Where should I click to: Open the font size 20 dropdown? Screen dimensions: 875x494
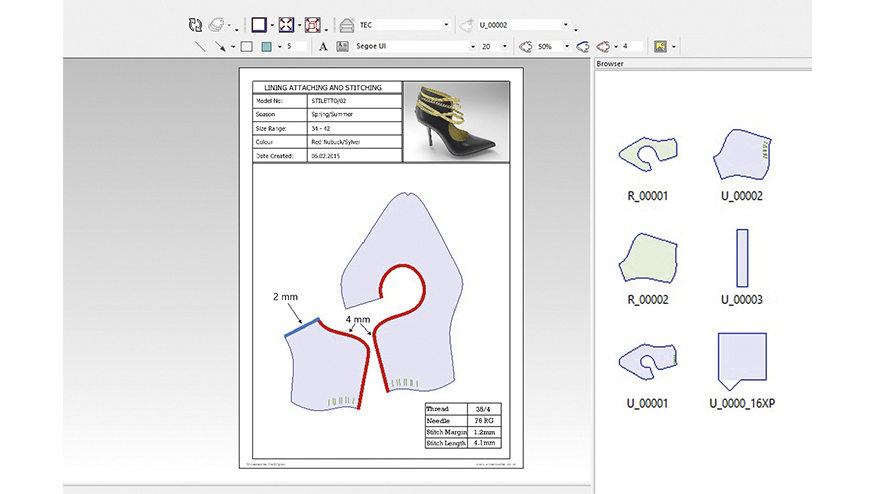tap(503, 46)
